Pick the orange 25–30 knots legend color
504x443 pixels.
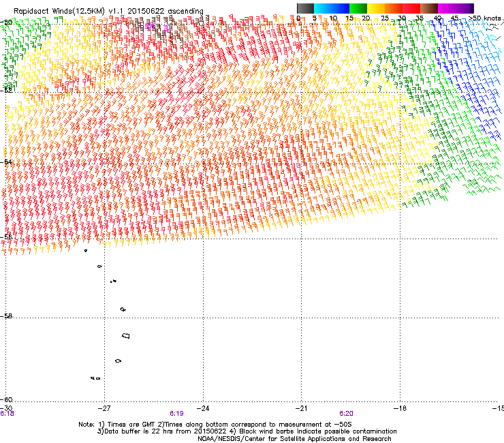[x=394, y=8]
